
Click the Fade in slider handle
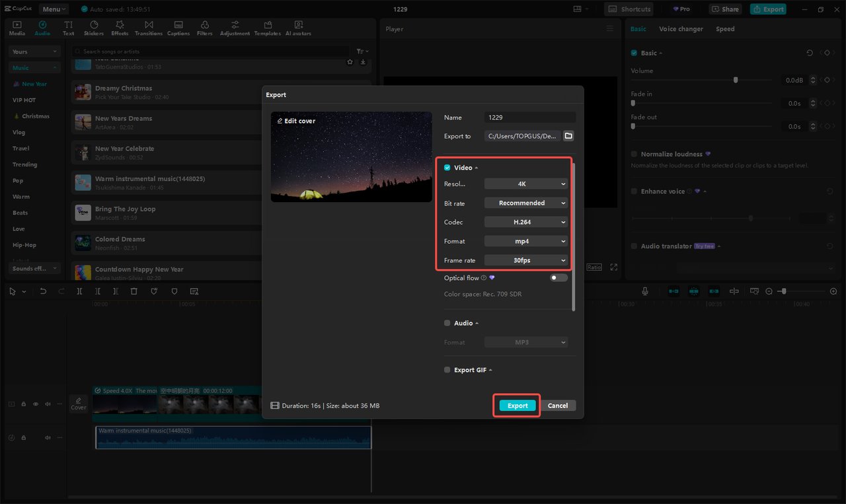[x=633, y=103]
